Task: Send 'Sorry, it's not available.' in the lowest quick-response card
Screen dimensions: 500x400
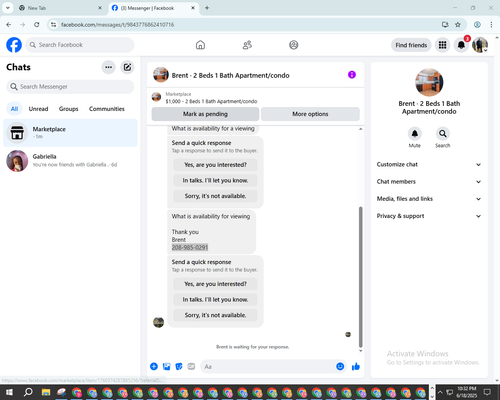Action: (216, 315)
